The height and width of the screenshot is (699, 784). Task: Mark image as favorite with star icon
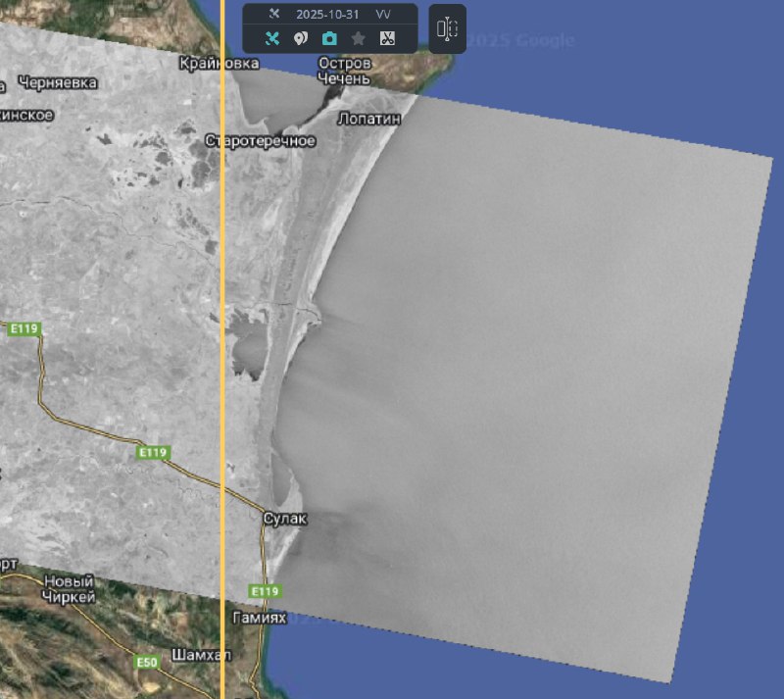pos(359,38)
